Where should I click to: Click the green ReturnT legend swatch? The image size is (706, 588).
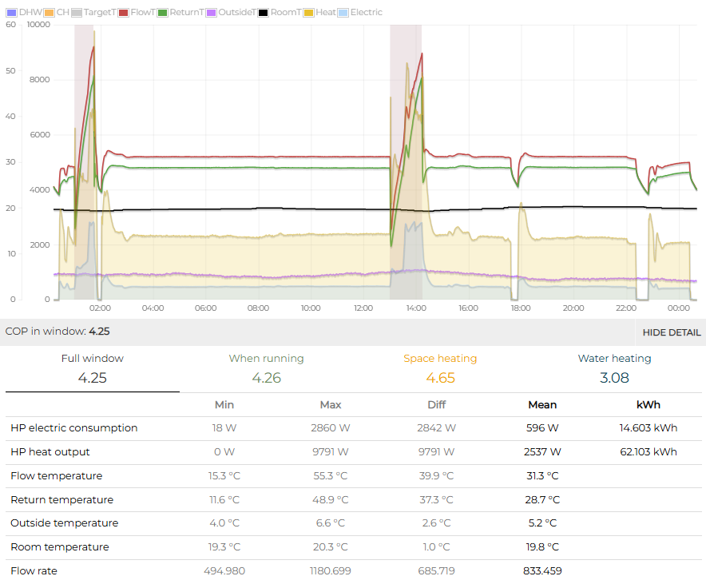click(x=163, y=13)
